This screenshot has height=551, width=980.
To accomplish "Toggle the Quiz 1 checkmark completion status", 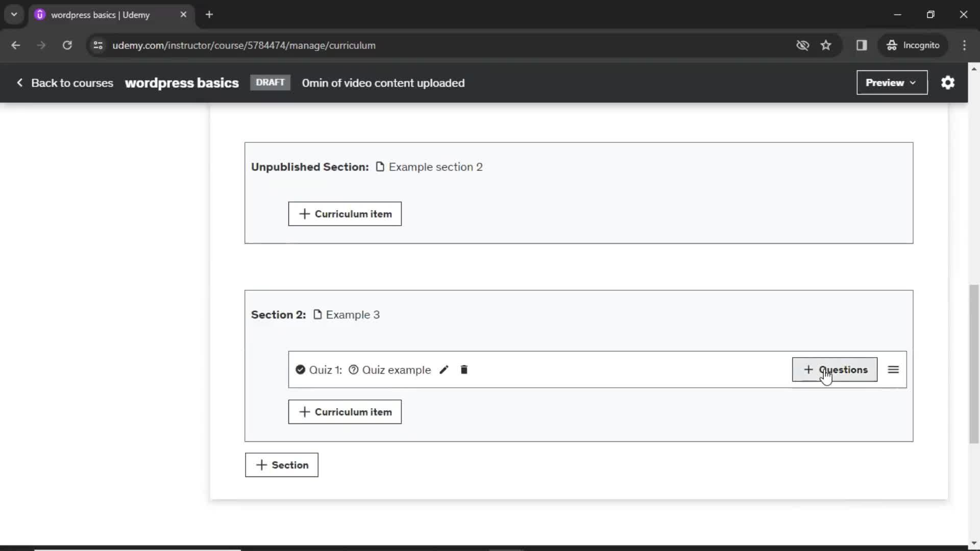I will click(300, 369).
